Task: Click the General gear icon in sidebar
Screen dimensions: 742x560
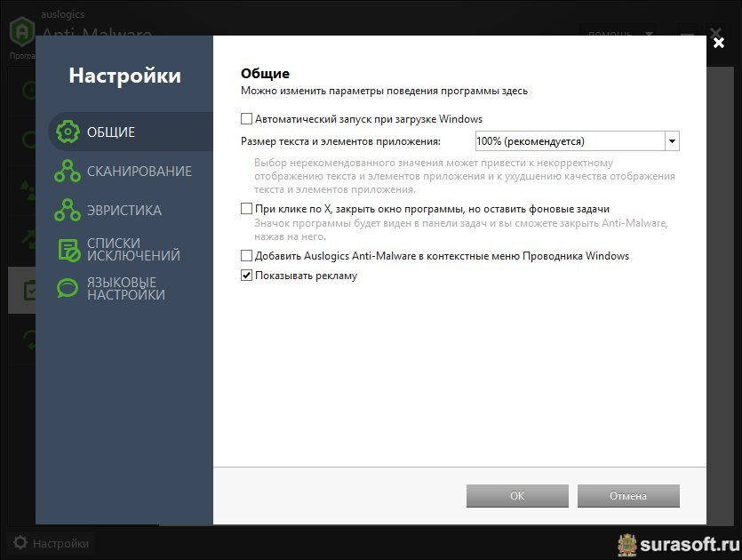Action: pos(68,132)
